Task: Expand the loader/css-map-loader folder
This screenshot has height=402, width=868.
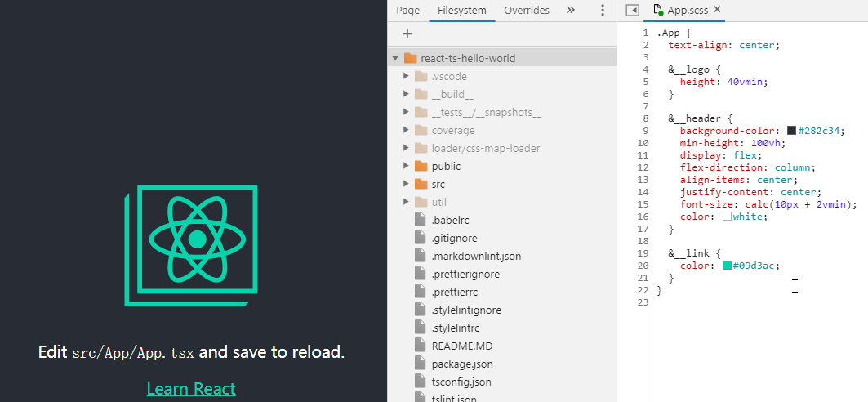Action: tap(406, 148)
